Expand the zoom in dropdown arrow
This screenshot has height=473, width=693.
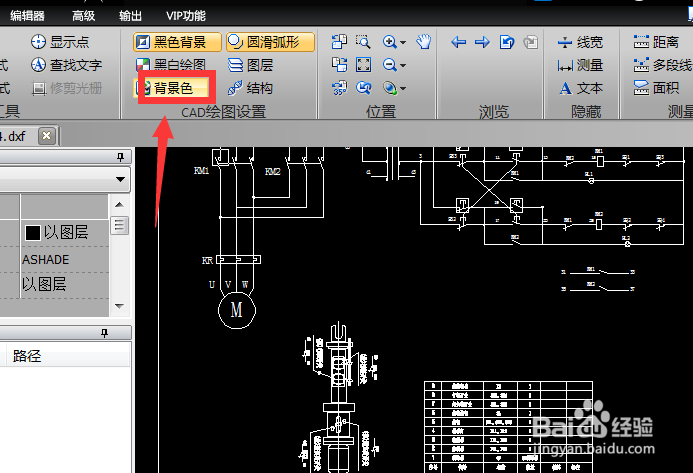[403, 43]
